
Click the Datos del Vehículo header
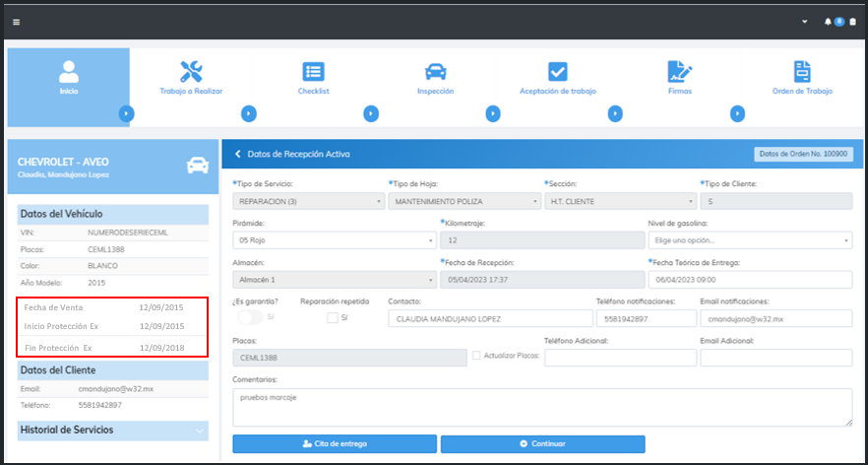[x=113, y=214]
